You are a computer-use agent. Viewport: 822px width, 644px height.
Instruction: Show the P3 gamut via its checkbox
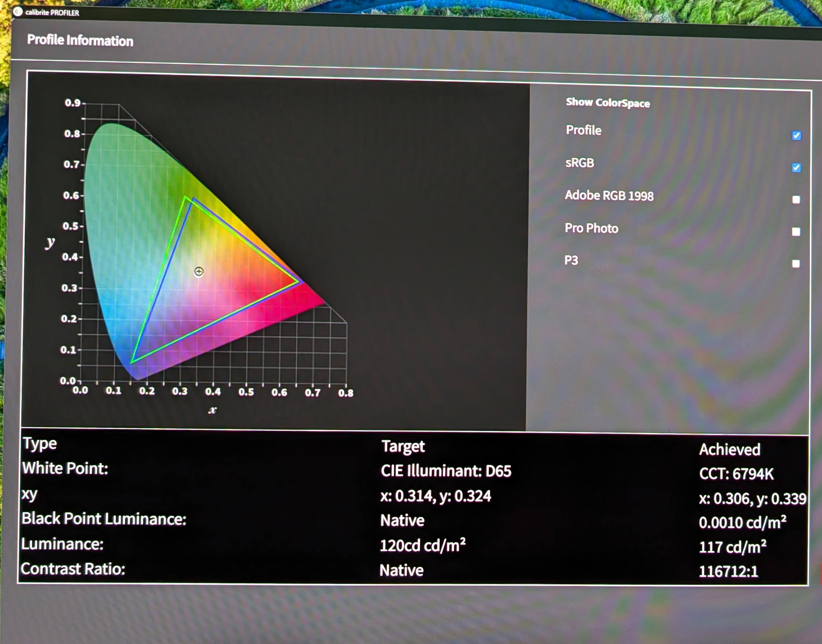pyautogui.click(x=796, y=264)
